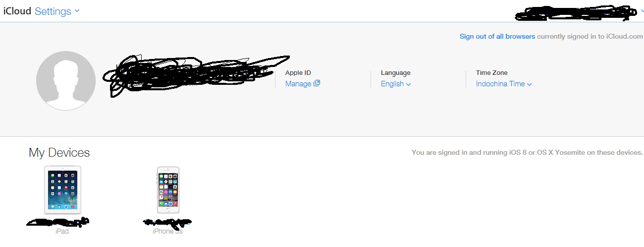Click "currently signed in to iCloud.com" text
Image resolution: width=644 pixels, height=247 pixels.
tap(590, 37)
